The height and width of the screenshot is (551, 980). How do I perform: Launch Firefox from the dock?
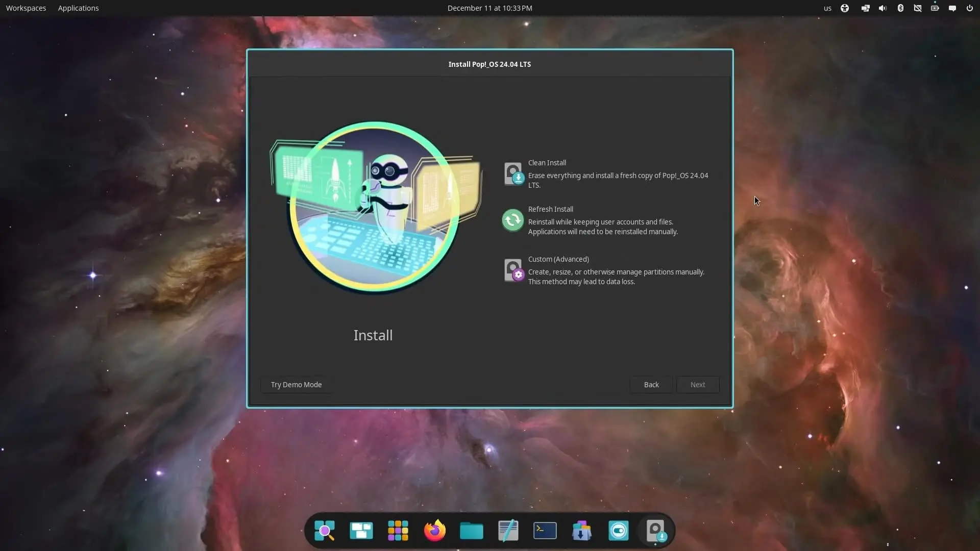pyautogui.click(x=435, y=531)
